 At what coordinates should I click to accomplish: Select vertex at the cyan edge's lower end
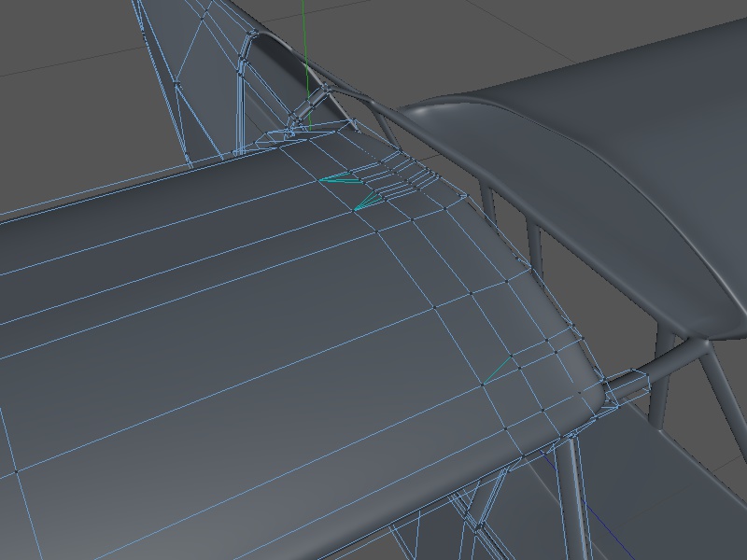point(483,384)
